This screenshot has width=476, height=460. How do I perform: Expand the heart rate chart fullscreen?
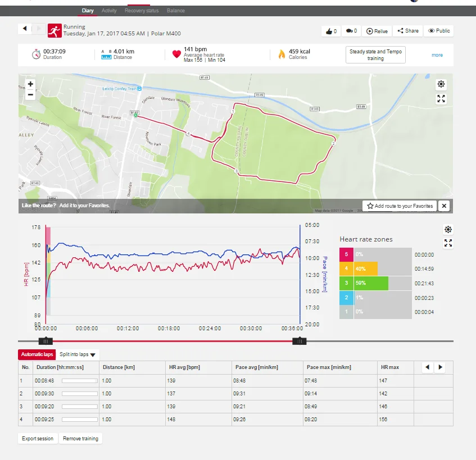click(x=448, y=243)
